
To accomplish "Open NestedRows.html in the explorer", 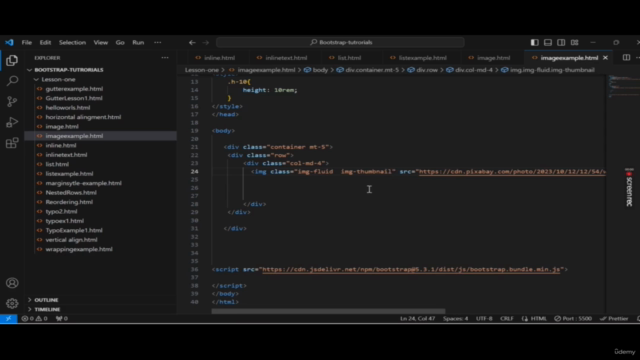I will [x=71, y=192].
